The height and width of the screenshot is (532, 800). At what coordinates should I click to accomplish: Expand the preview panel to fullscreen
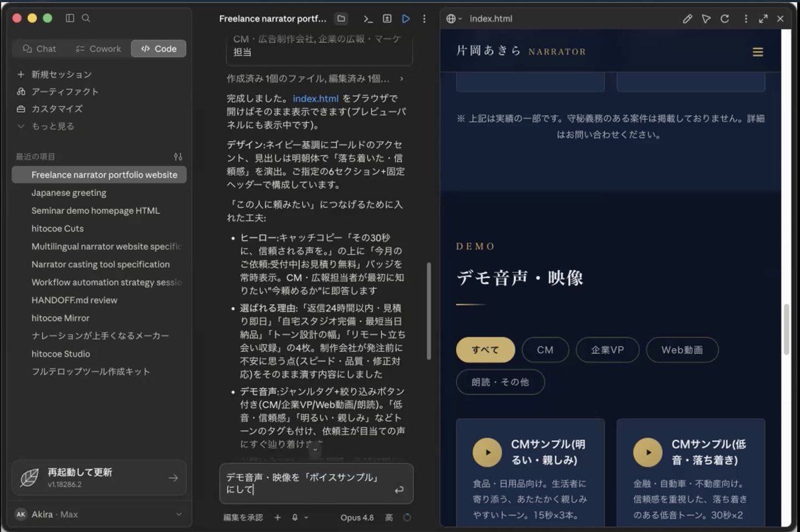[x=763, y=19]
